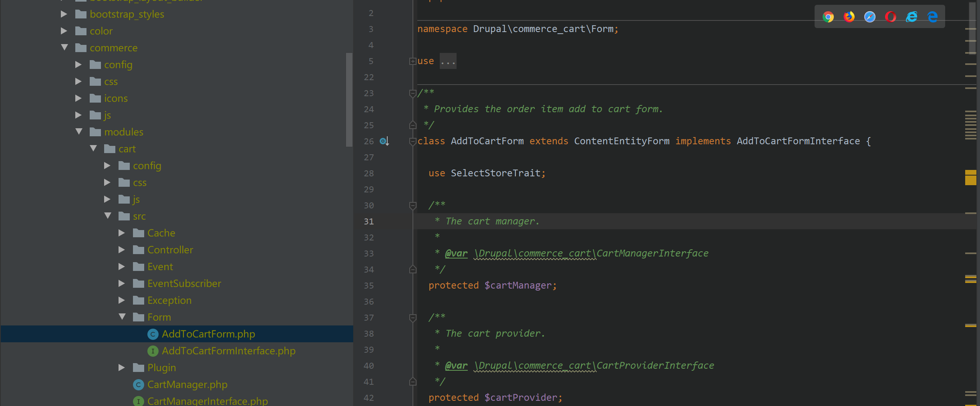Expand the Plugin folder arrow
Image resolution: width=980 pixels, height=406 pixels.
click(122, 368)
